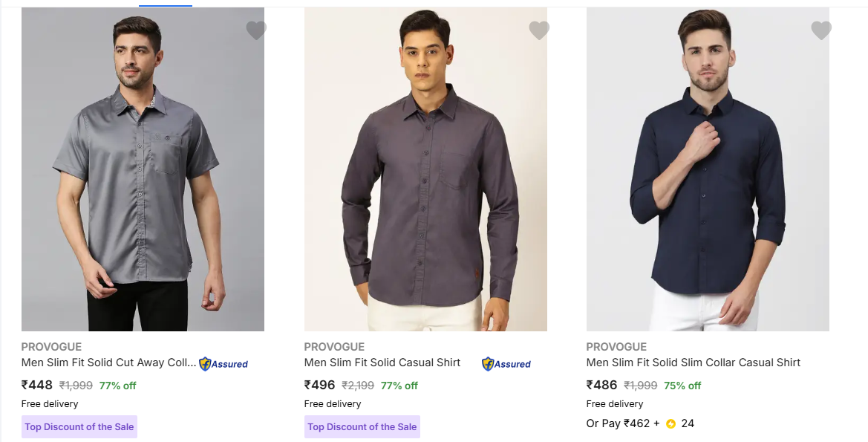The image size is (868, 442).
Task: Click Assured badge beside Solid Casual Shirt
Action: (x=506, y=364)
